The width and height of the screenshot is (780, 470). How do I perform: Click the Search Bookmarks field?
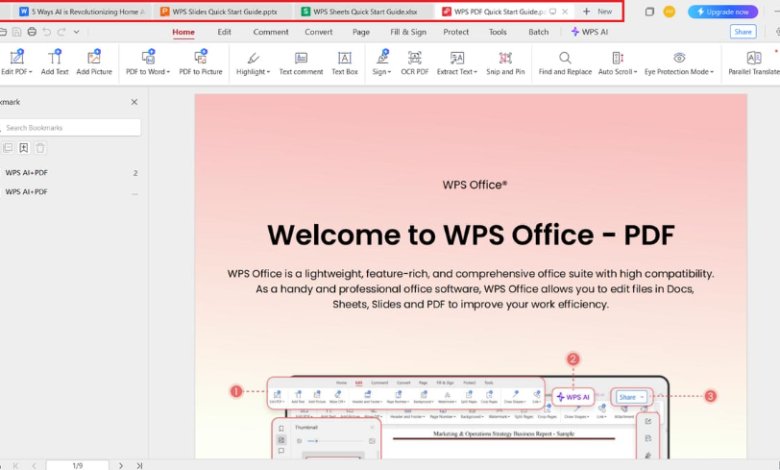click(x=70, y=128)
